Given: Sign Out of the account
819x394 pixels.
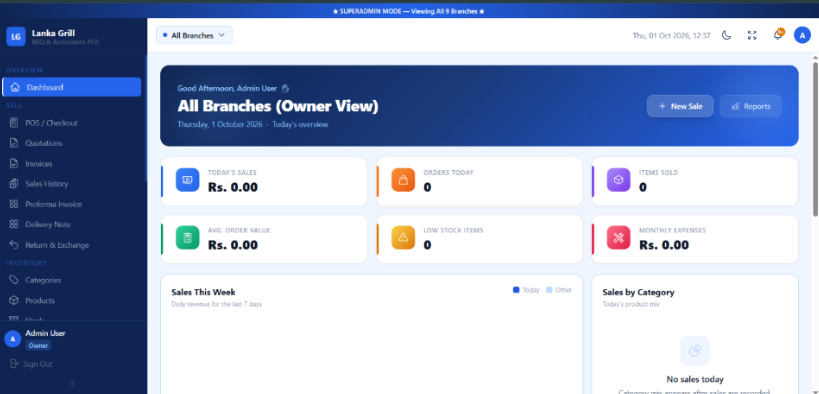Looking at the screenshot, I should point(32,364).
